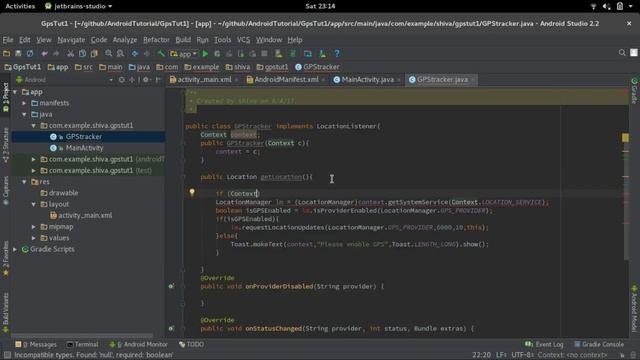This screenshot has height=360, width=640.
Task: Collapse the res folder
Action: click(24, 182)
